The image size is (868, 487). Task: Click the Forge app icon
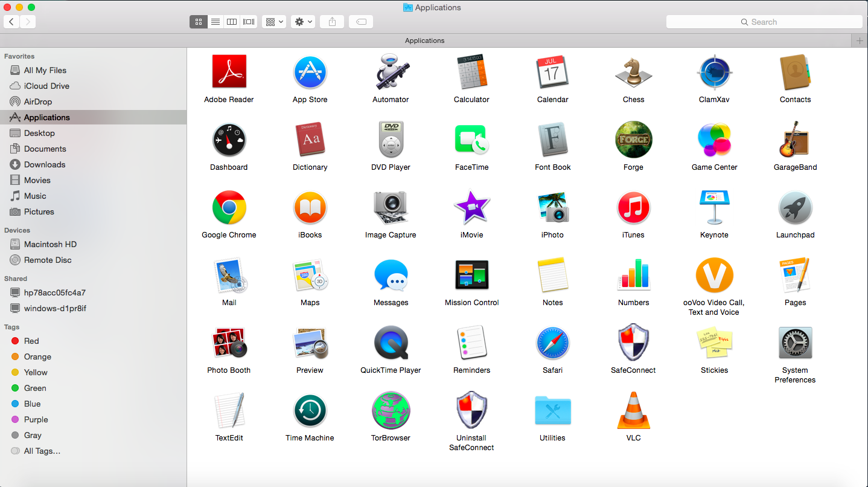[x=633, y=140]
